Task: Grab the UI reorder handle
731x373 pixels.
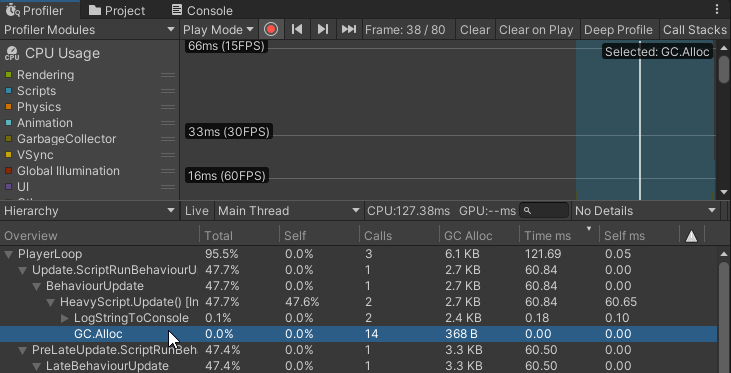Action: point(168,186)
